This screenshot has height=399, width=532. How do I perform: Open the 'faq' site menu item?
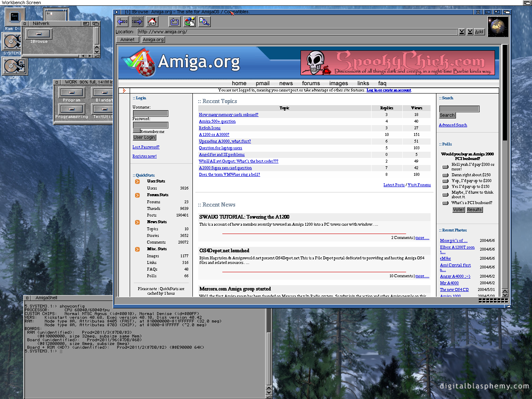tap(382, 83)
